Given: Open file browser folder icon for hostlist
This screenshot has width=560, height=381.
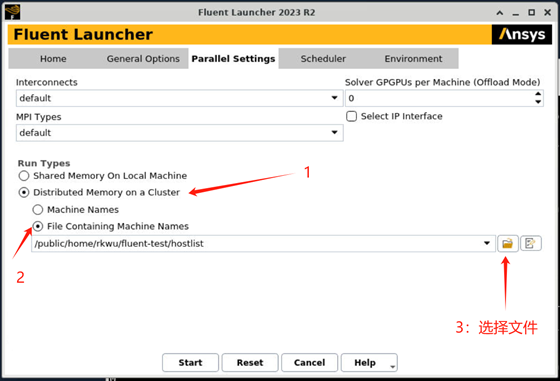Looking at the screenshot, I should [508, 244].
